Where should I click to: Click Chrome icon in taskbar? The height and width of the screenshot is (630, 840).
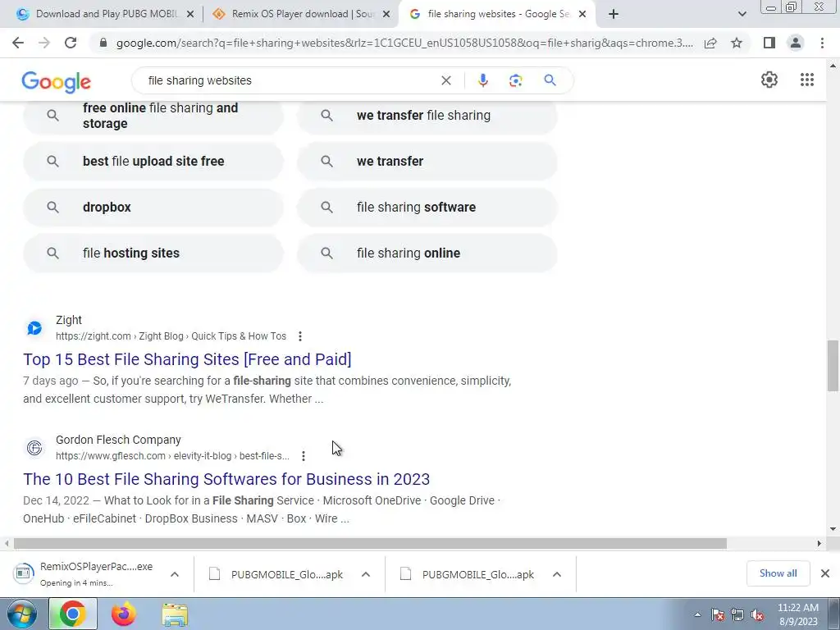[73, 614]
